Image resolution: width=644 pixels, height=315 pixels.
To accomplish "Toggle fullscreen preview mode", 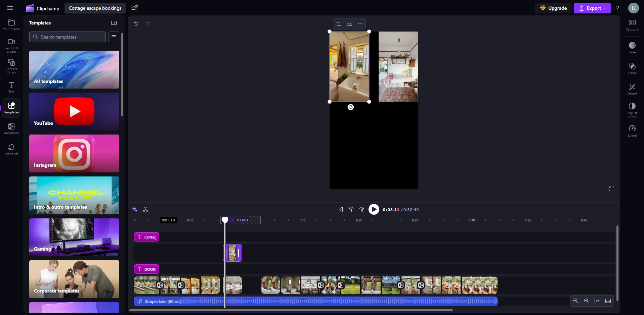I will point(612,189).
